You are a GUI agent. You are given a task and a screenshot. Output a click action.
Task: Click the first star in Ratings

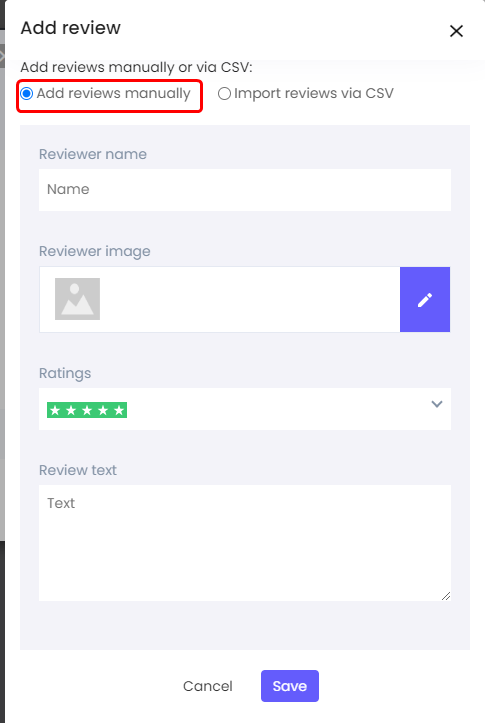pos(55,410)
